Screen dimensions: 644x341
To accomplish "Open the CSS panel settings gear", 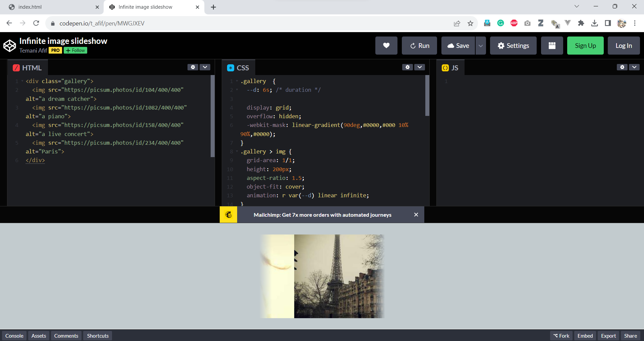I will tap(407, 67).
